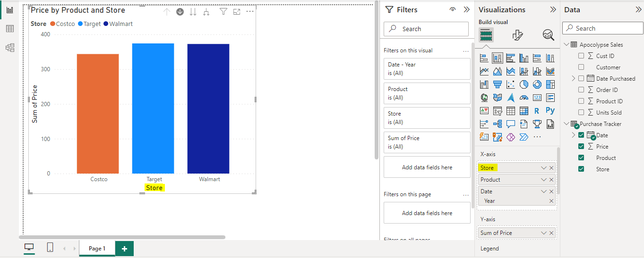Select Decomposition tree visual
Screen dimensions: 644x258
coord(497,124)
